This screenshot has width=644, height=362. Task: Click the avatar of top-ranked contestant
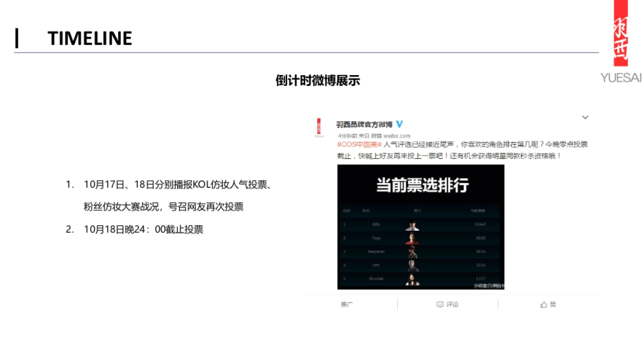pyautogui.click(x=413, y=225)
